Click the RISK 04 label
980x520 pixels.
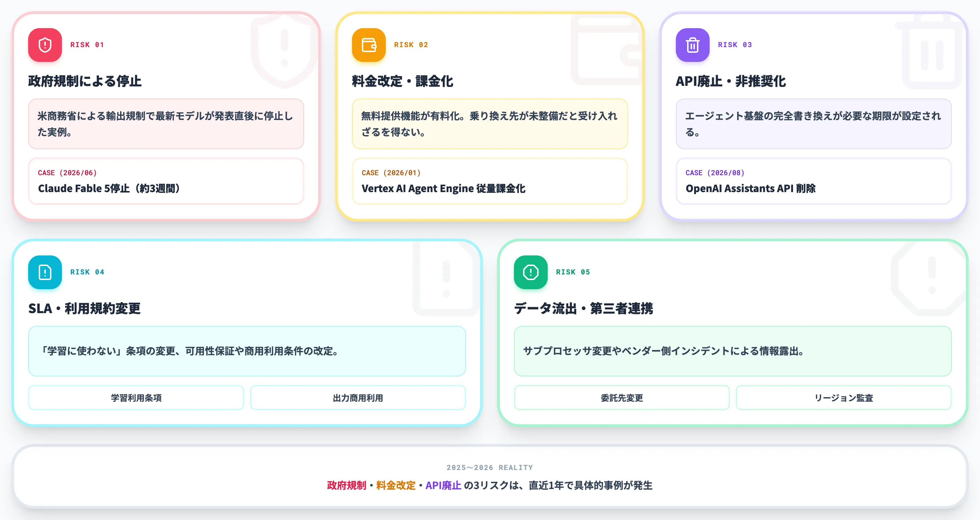pyautogui.click(x=87, y=272)
